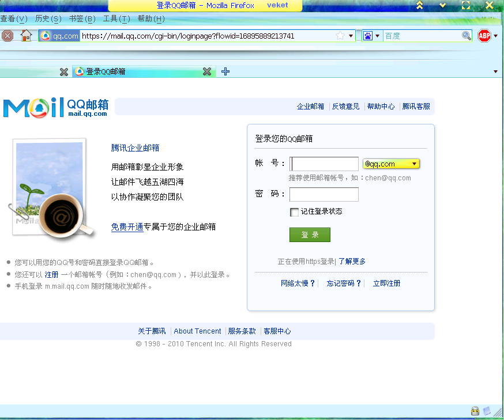The height and width of the screenshot is (420, 504).
Task: Open the About Tencent footer link
Action: point(197,331)
